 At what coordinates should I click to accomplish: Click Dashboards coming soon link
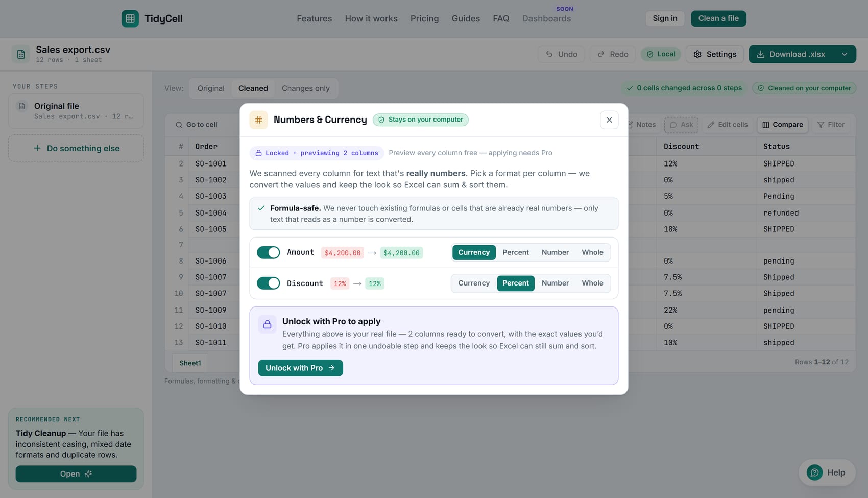[546, 18]
